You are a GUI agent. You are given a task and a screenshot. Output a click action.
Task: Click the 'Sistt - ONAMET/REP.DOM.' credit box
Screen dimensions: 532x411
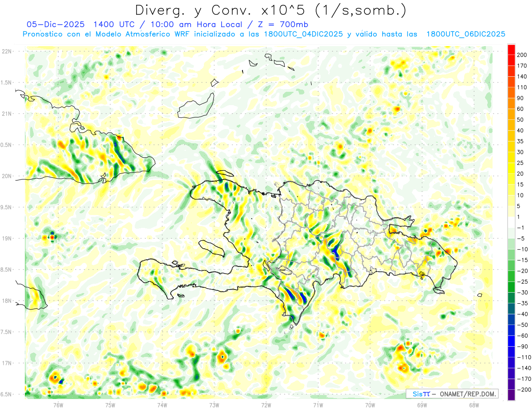(x=452, y=394)
